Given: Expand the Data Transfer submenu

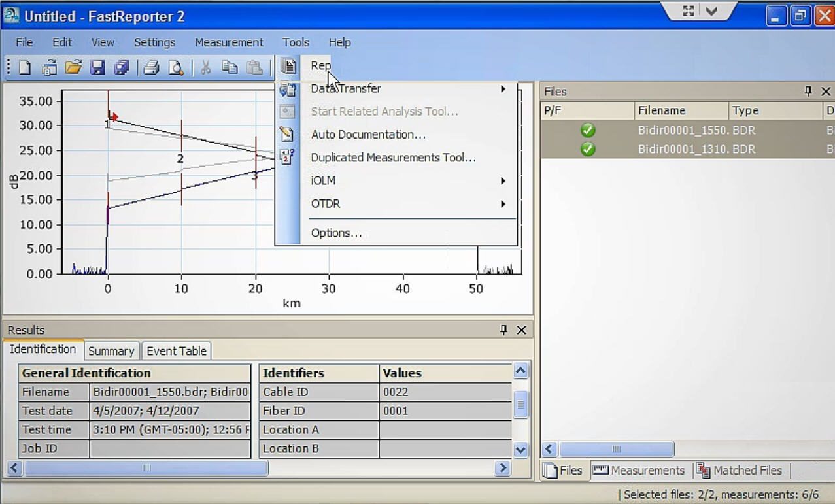Looking at the screenshot, I should point(503,89).
